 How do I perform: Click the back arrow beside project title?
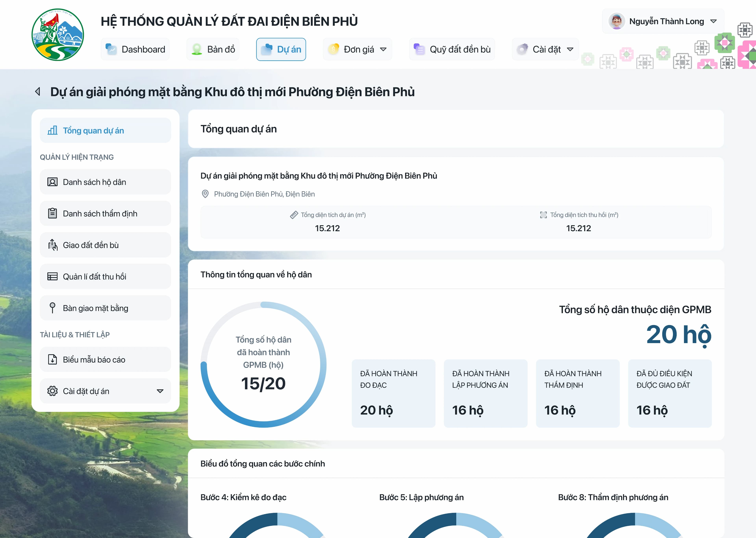coord(38,91)
